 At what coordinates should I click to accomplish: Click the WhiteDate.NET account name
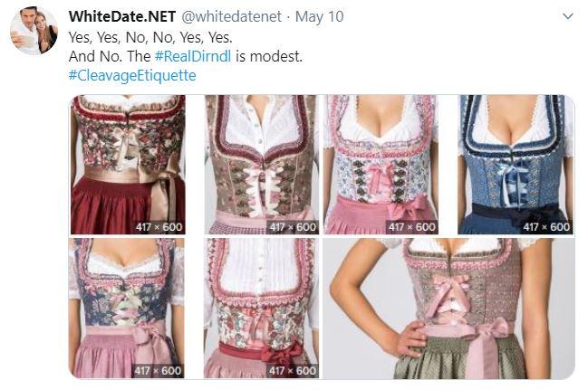tap(122, 16)
